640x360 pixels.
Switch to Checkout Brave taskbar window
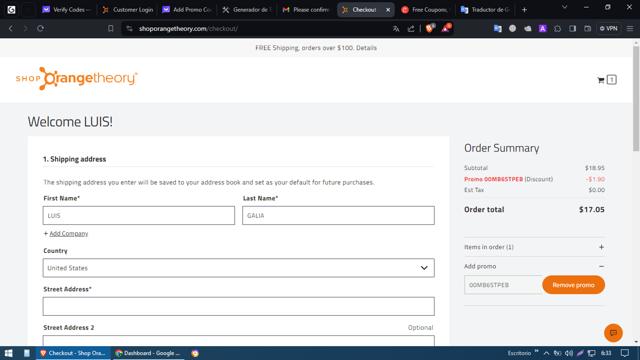[73, 353]
